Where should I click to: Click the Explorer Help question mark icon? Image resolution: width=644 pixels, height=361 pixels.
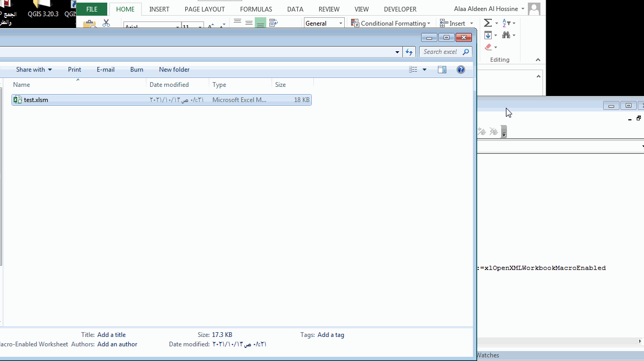pos(460,69)
